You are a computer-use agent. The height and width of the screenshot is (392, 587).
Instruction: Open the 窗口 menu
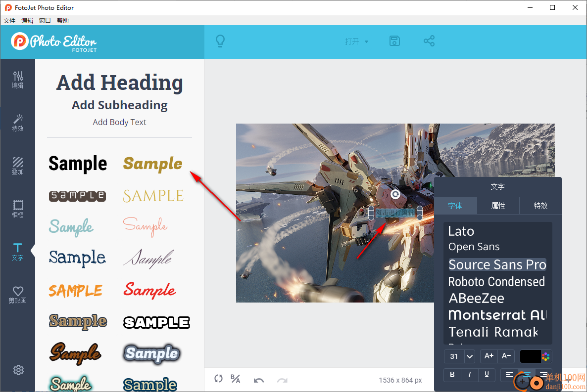pyautogui.click(x=45, y=21)
